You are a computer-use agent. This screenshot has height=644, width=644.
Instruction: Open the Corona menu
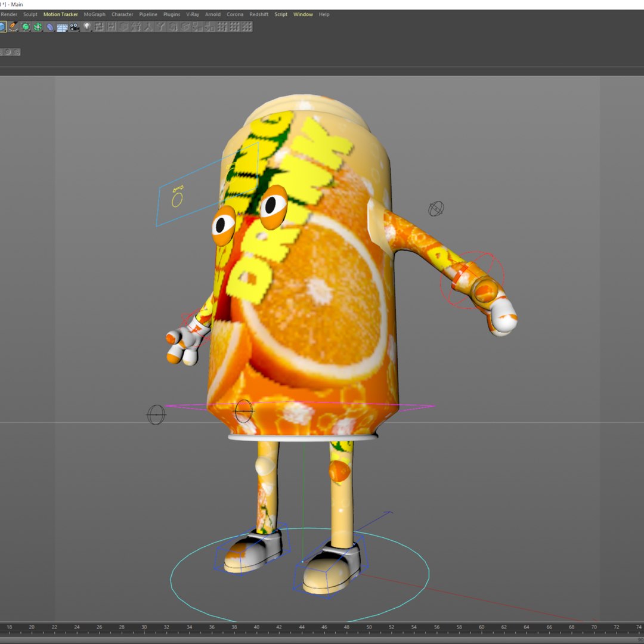pyautogui.click(x=235, y=14)
